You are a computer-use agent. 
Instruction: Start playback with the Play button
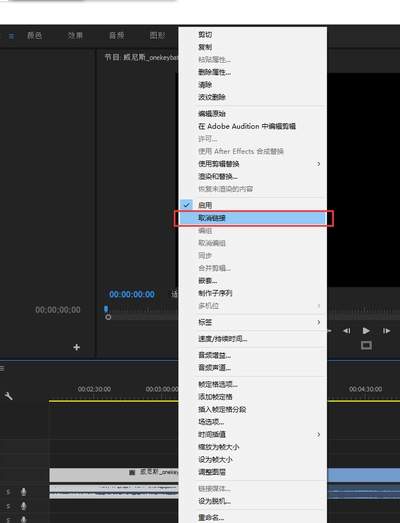point(366,331)
